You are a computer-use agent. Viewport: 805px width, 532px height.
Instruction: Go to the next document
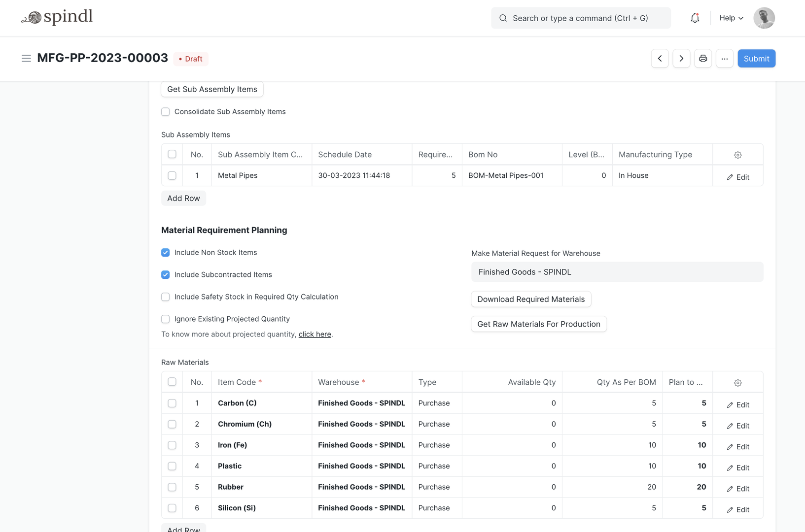(x=681, y=59)
